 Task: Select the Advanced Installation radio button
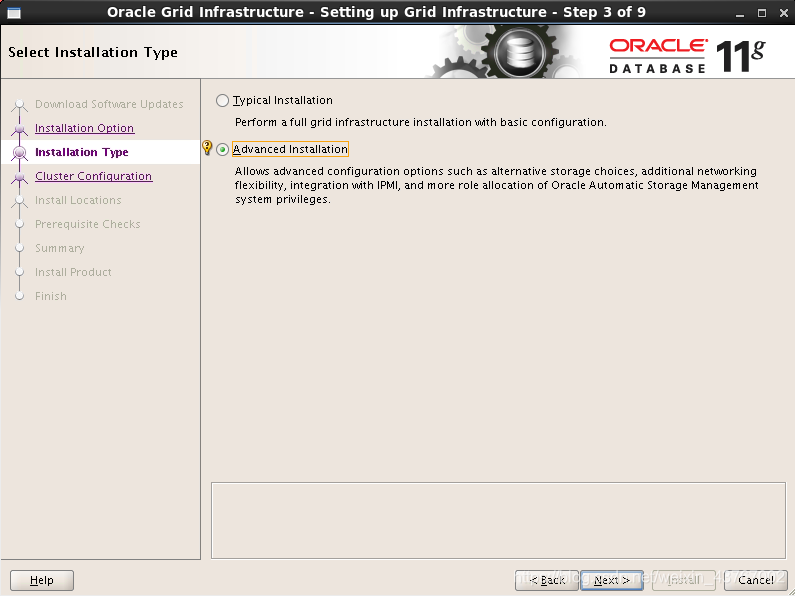click(x=222, y=150)
